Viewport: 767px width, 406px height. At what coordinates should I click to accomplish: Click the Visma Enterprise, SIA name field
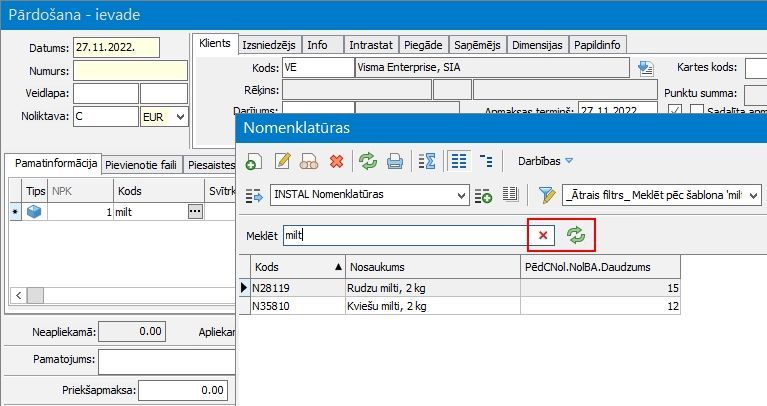point(492,68)
